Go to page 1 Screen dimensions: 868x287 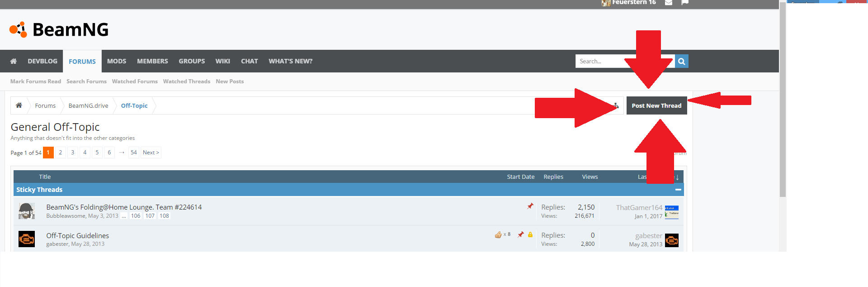[x=48, y=153]
